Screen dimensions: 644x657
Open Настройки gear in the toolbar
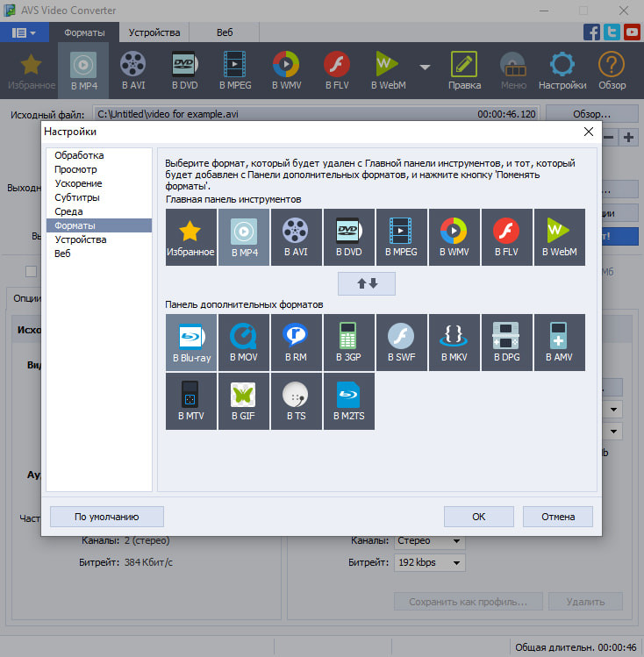click(562, 70)
